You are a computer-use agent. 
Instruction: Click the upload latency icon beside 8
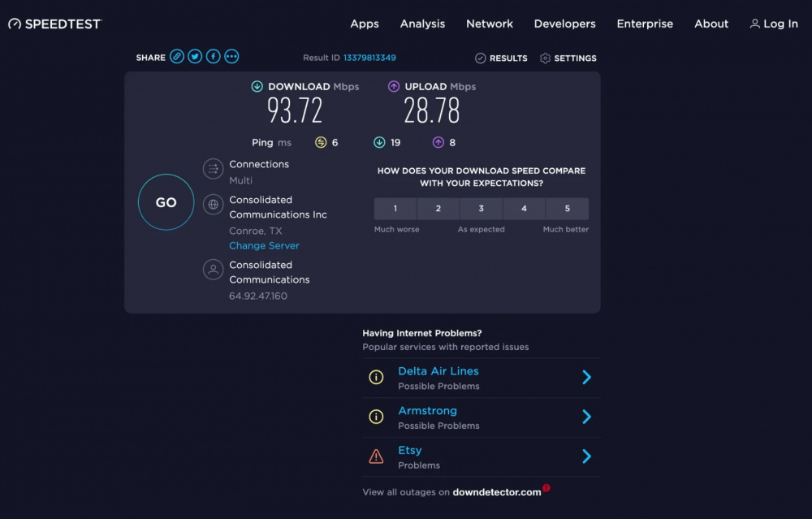coord(438,142)
